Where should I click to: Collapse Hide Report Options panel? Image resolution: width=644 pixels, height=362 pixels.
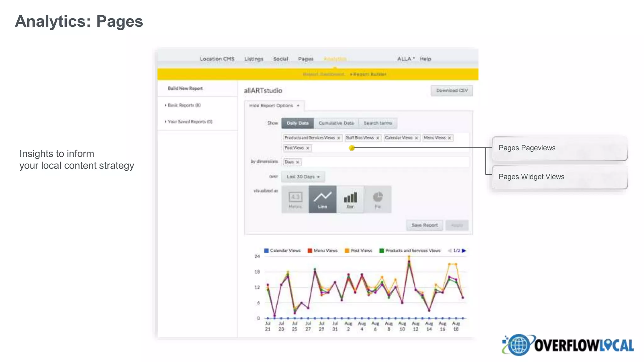tap(274, 106)
